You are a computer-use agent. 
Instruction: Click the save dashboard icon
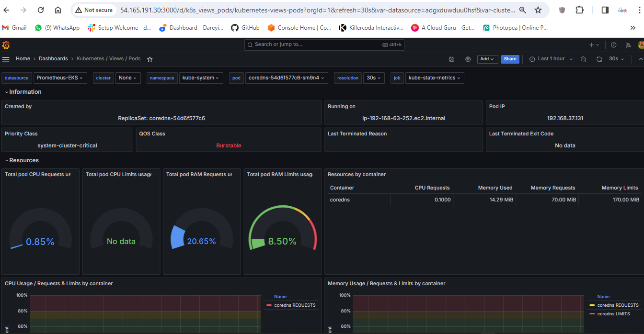451,59
